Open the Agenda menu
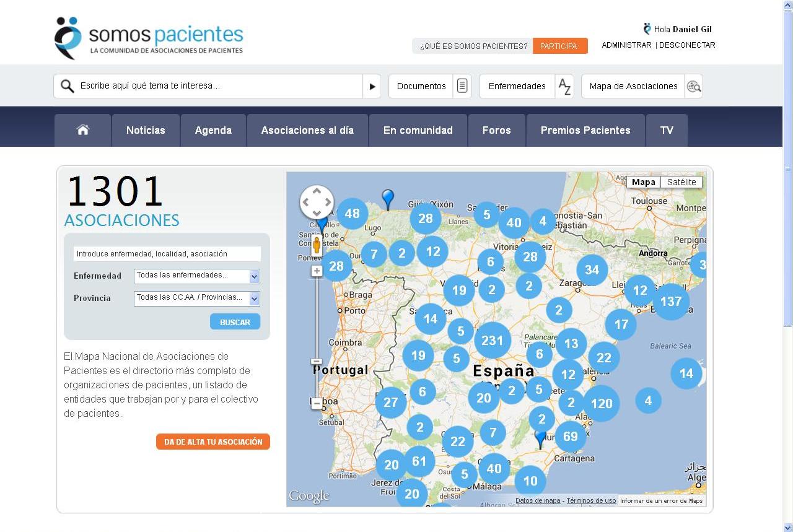The image size is (793, 532). point(213,130)
